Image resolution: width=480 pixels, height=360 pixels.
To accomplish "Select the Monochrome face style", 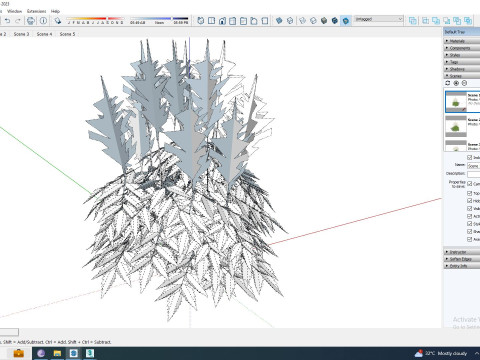I will [x=346, y=21].
